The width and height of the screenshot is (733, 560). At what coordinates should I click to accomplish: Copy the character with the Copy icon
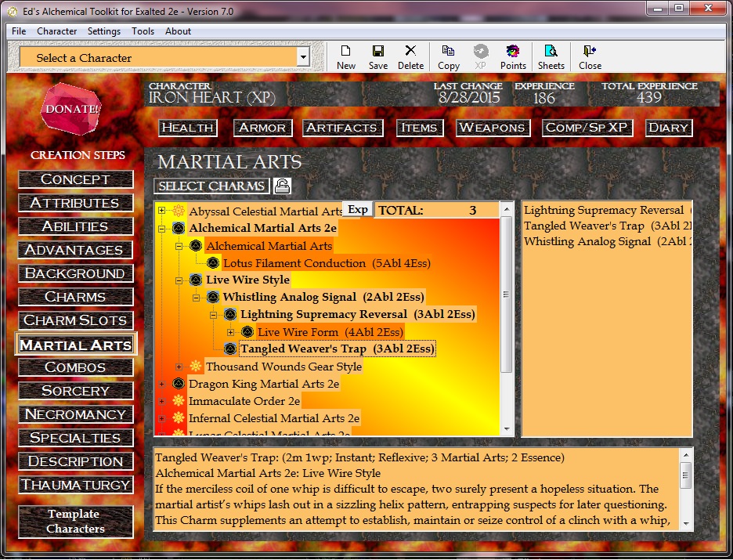click(x=448, y=57)
